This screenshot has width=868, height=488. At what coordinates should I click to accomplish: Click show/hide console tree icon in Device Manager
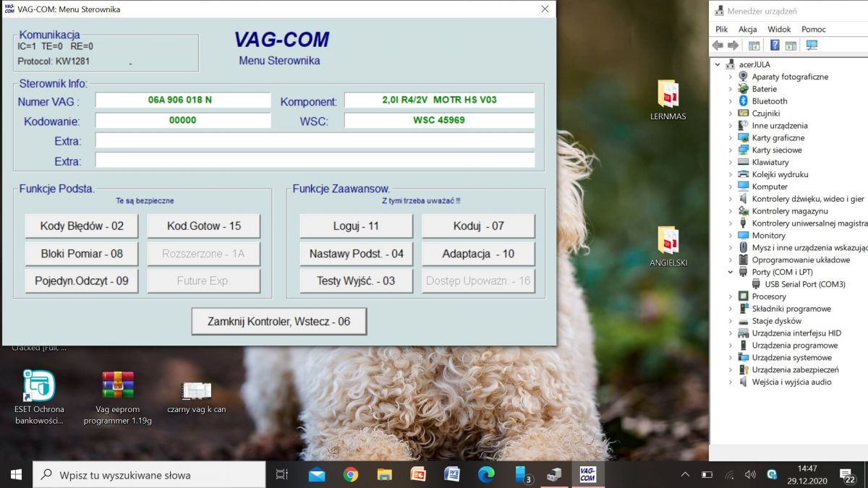point(754,45)
